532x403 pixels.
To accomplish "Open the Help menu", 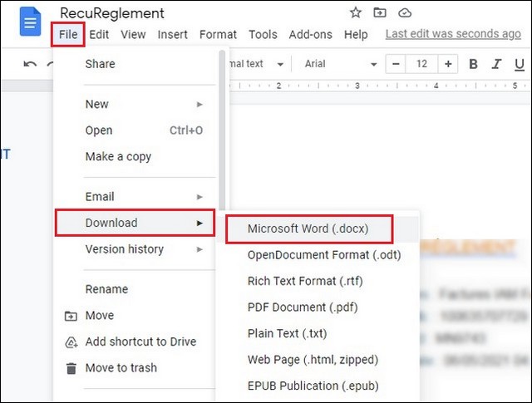I will point(356,34).
